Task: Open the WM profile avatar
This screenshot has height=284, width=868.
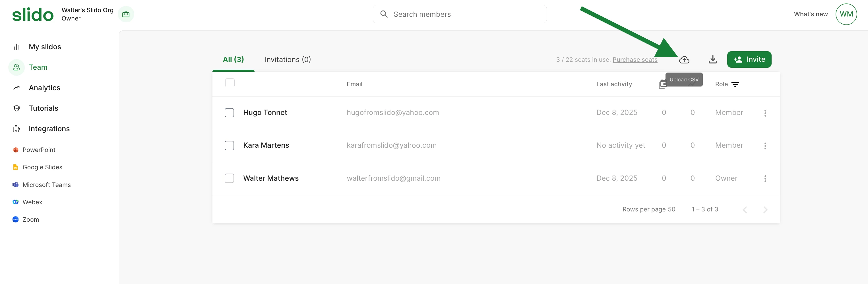Action: [x=846, y=14]
